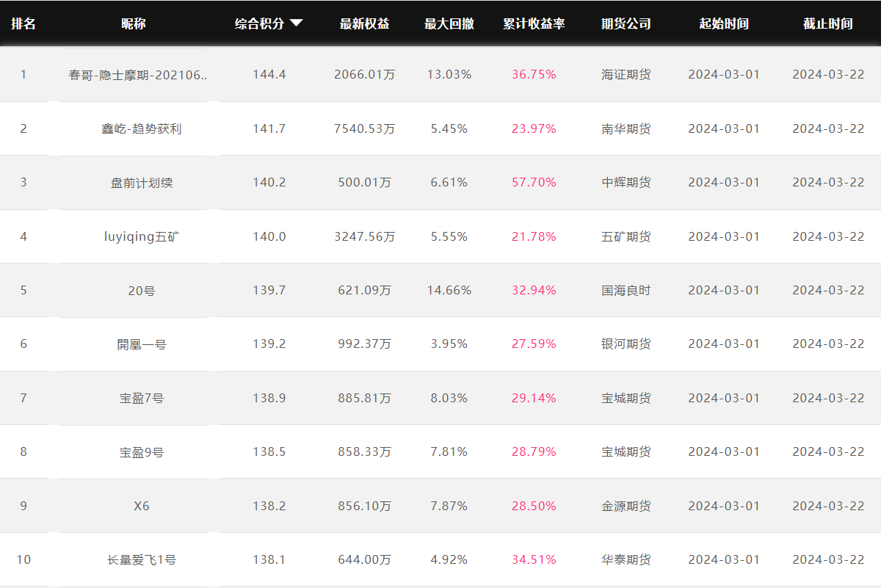Select company 南华期货

pyautogui.click(x=626, y=128)
